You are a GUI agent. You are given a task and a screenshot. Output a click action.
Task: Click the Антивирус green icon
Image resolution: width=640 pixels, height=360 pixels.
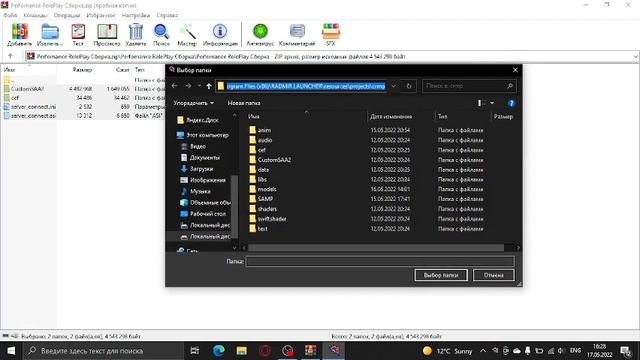click(260, 34)
